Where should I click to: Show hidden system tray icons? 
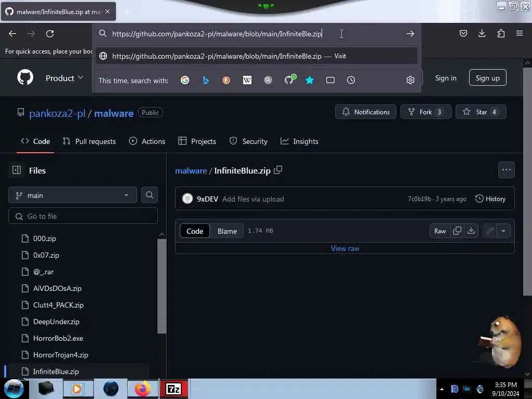442,389
